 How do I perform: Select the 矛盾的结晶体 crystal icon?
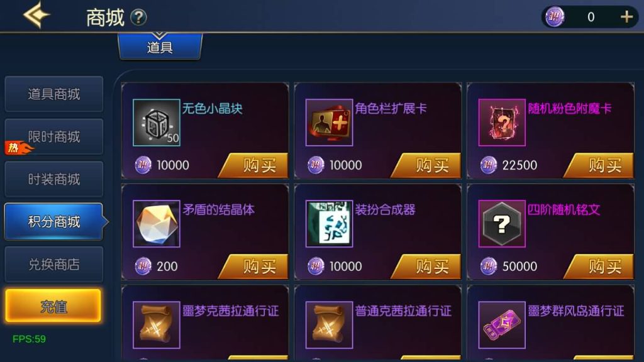pyautogui.click(x=157, y=224)
